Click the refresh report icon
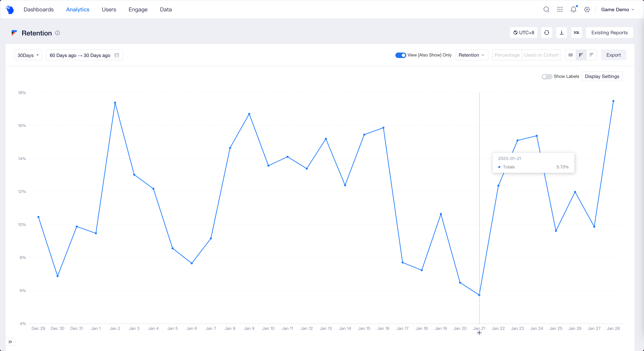The height and width of the screenshot is (351, 644). coord(547,33)
